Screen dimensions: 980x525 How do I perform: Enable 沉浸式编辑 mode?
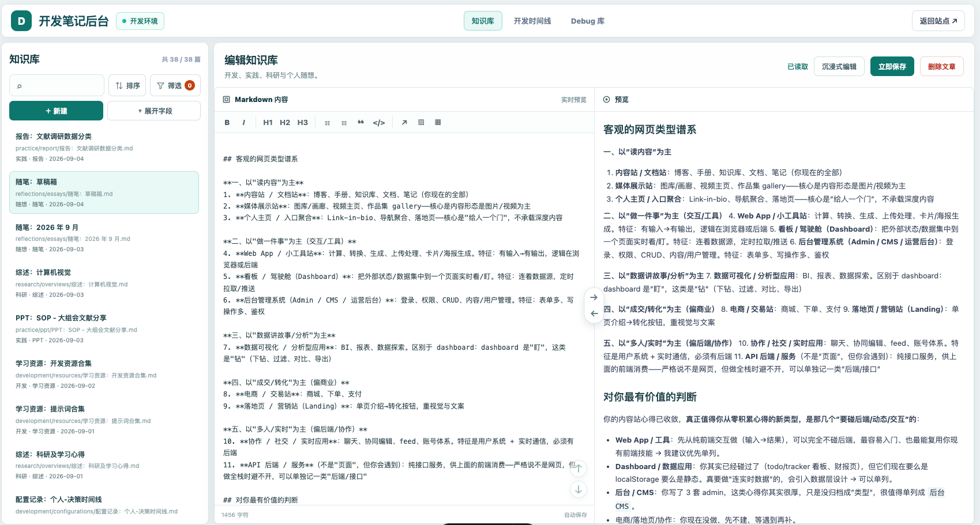839,67
